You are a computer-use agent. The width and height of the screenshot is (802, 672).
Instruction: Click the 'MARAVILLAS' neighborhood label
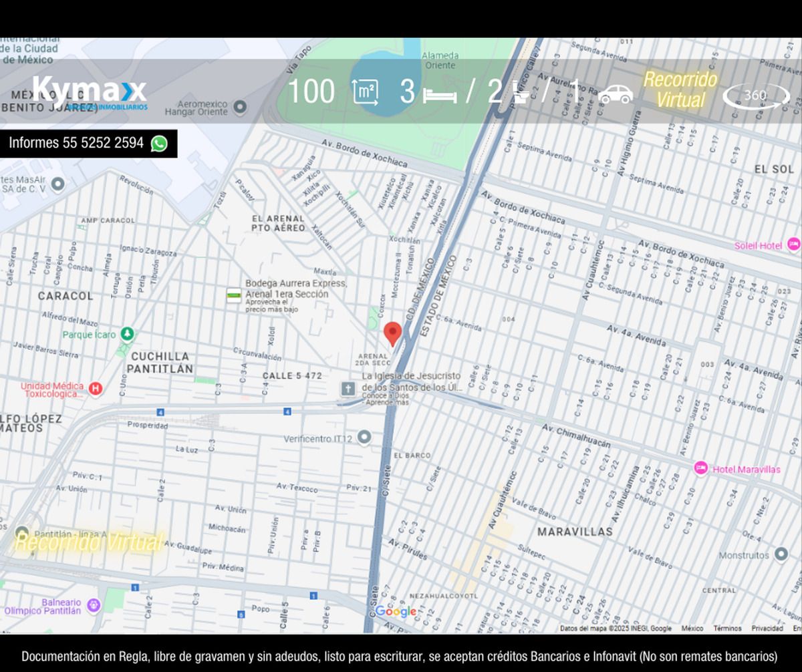(x=575, y=532)
